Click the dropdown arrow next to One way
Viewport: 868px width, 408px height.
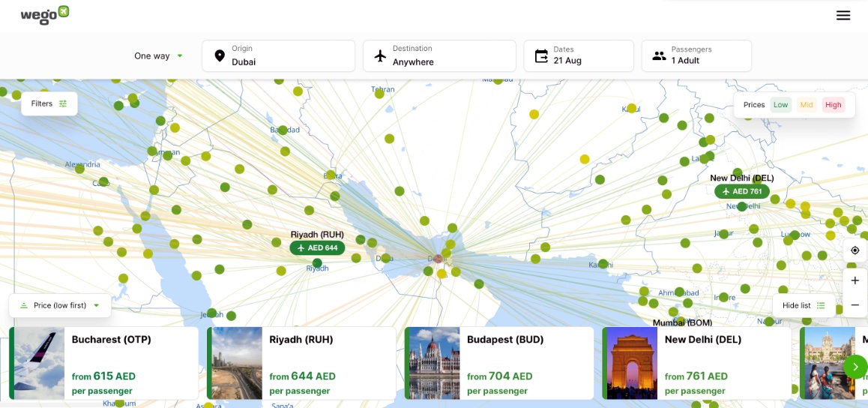(179, 56)
